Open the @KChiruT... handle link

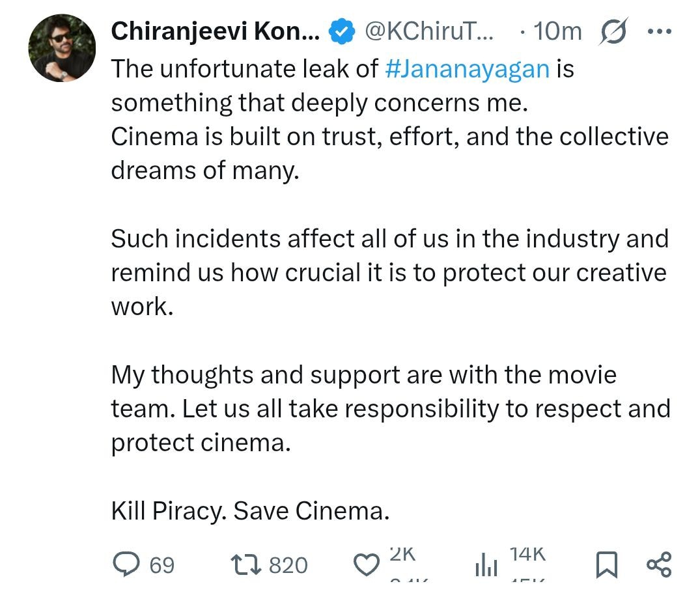click(x=429, y=31)
